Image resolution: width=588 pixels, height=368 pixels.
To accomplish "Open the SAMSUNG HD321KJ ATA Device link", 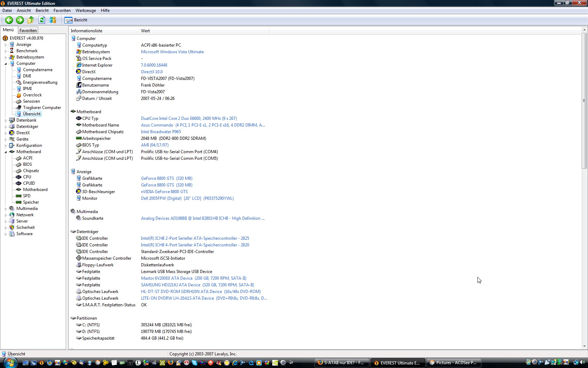I will tap(197, 285).
